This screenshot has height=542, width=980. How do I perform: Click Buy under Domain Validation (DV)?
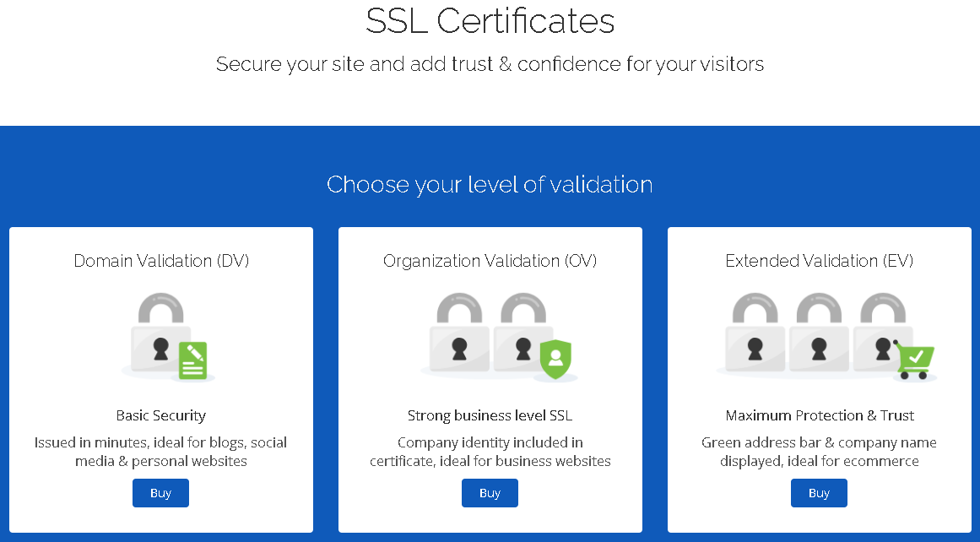pyautogui.click(x=160, y=493)
